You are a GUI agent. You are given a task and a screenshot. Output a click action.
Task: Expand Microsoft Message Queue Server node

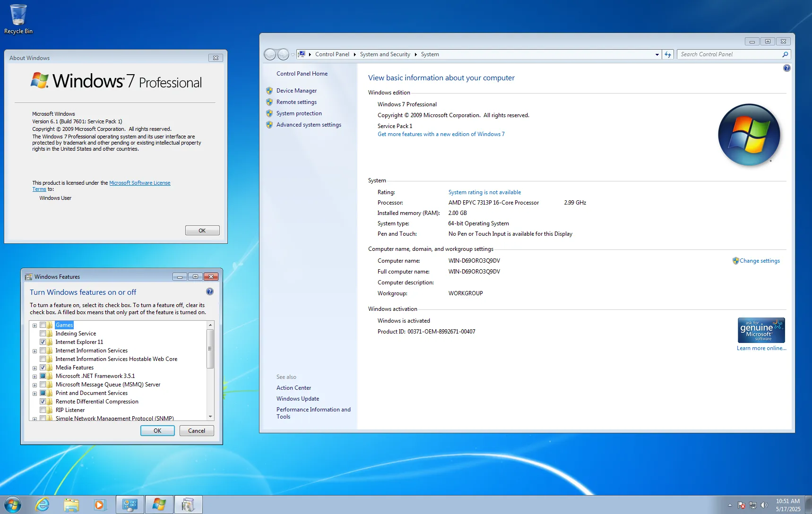pos(35,385)
